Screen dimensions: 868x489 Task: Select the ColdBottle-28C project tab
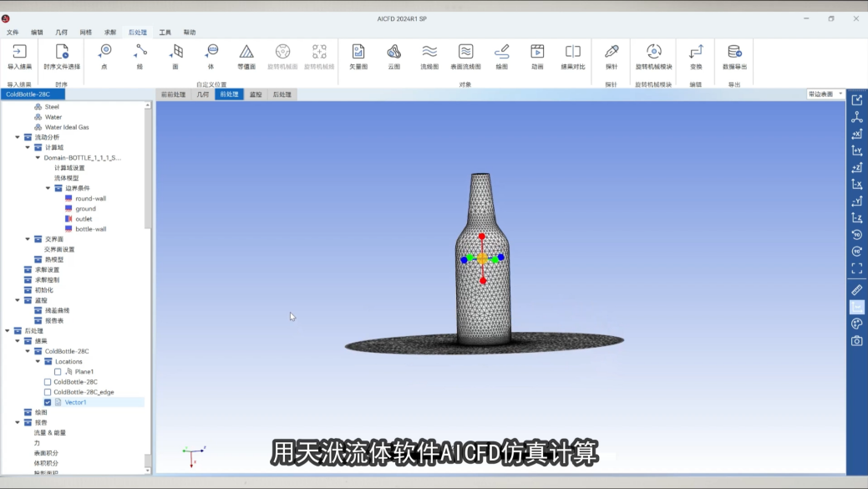(33, 94)
